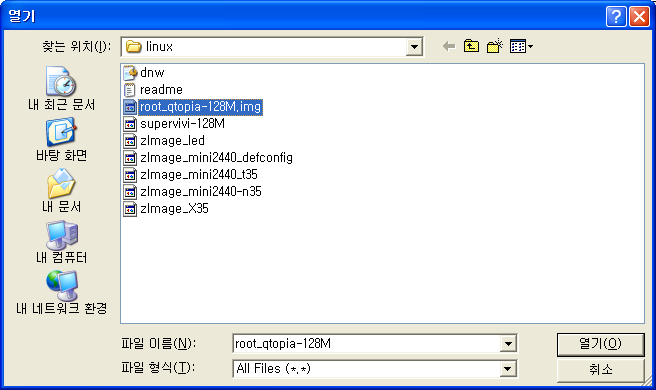Click the linux folder icon in location box
The height and width of the screenshot is (390, 656).
[x=133, y=46]
